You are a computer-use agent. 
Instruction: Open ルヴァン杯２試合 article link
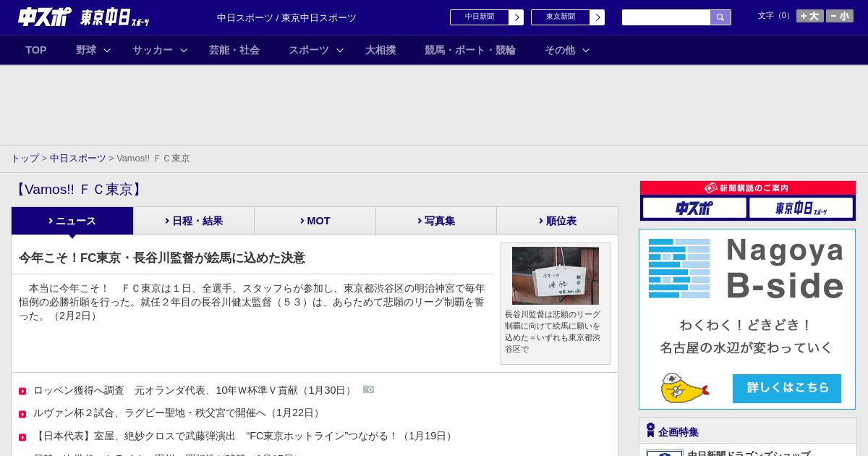click(x=178, y=413)
